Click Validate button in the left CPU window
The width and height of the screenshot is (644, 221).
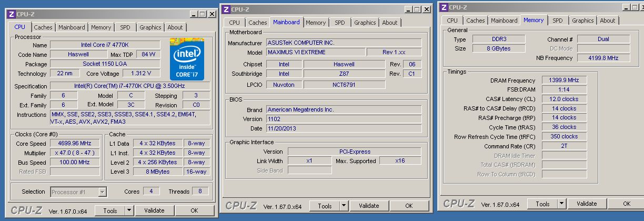(x=154, y=210)
